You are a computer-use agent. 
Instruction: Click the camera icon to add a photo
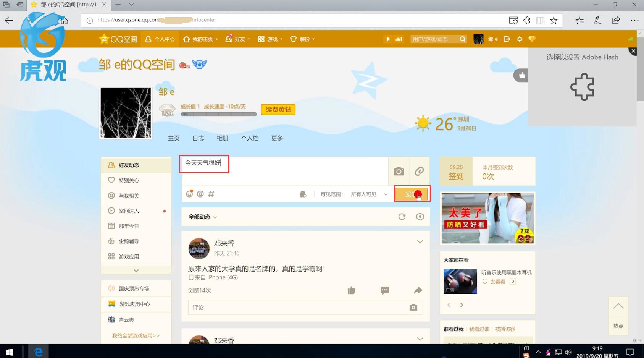click(399, 171)
